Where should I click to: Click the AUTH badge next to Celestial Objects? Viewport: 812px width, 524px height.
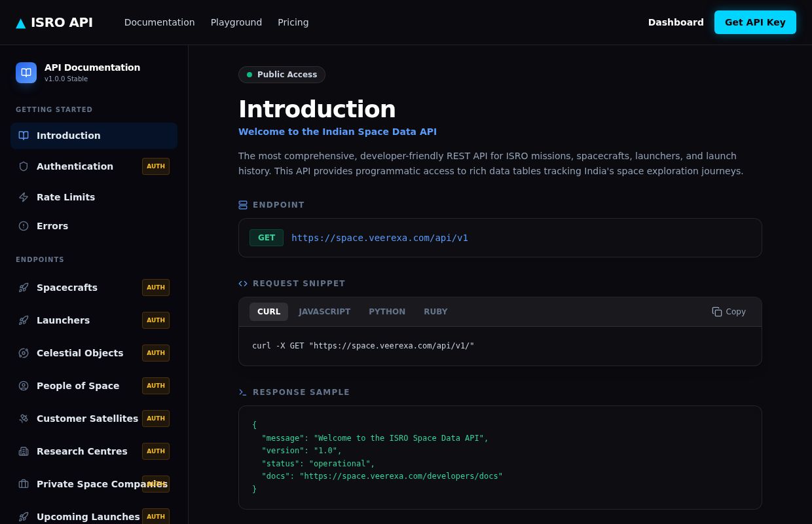pyautogui.click(x=156, y=353)
